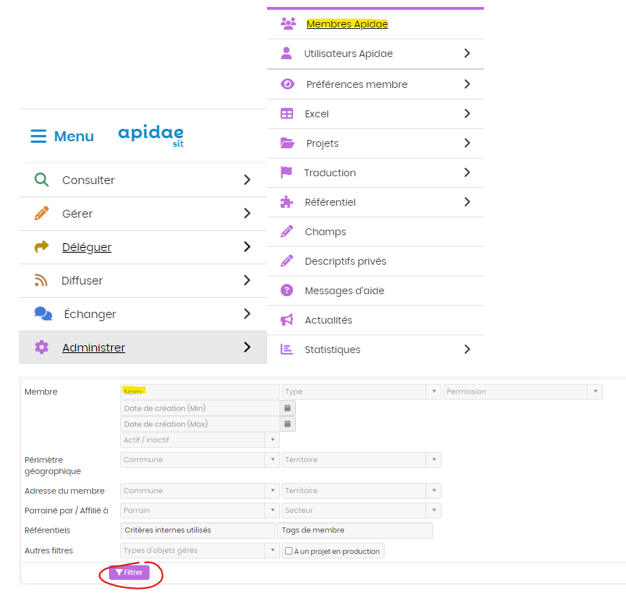Open the Excel submenu item
This screenshot has width=626, height=596.
point(375,114)
